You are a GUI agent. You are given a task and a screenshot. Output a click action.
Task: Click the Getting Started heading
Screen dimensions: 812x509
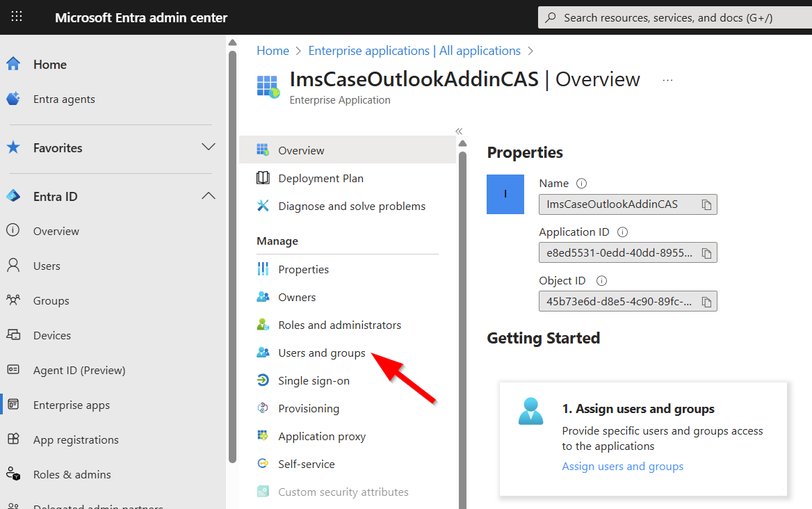543,338
